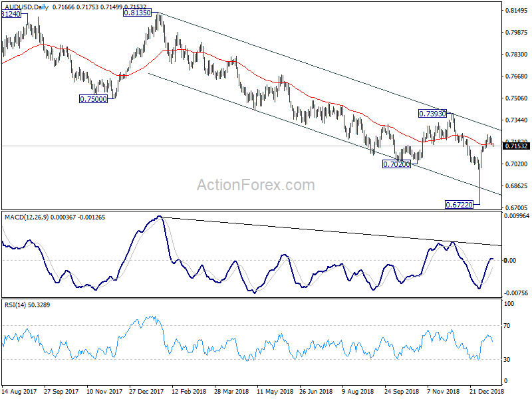Click the 0.75060 price axis value

[517, 98]
